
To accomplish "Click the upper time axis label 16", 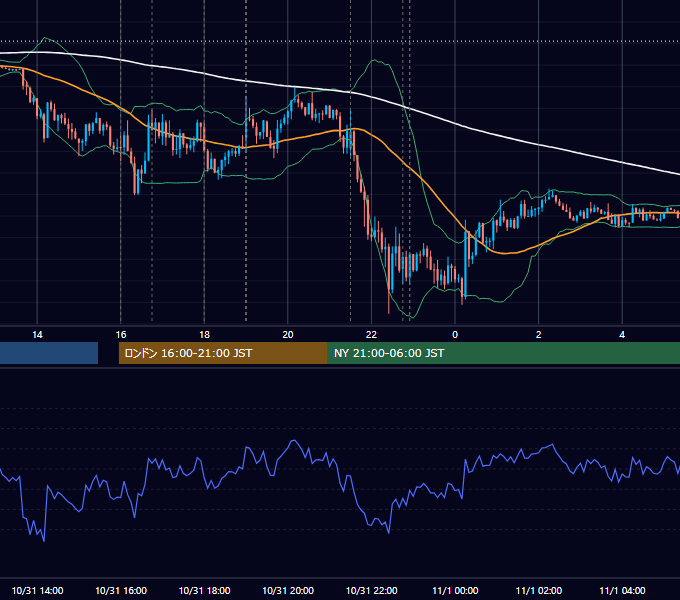I will pyautogui.click(x=121, y=335).
